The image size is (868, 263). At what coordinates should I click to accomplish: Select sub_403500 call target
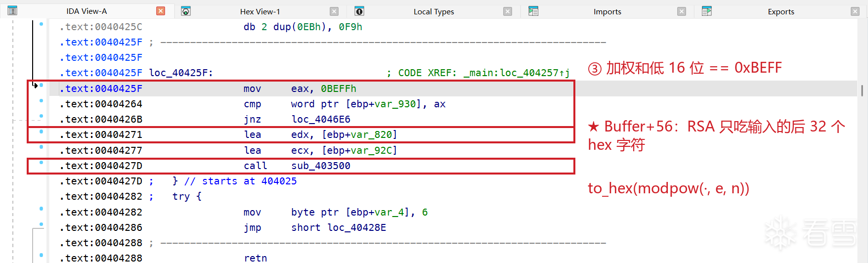pyautogui.click(x=321, y=166)
